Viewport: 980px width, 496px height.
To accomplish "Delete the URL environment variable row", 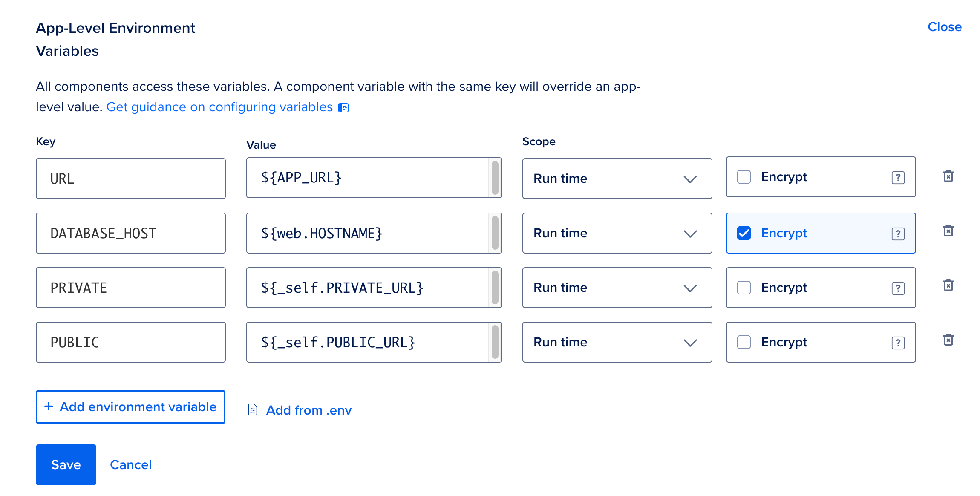I will 949,176.
